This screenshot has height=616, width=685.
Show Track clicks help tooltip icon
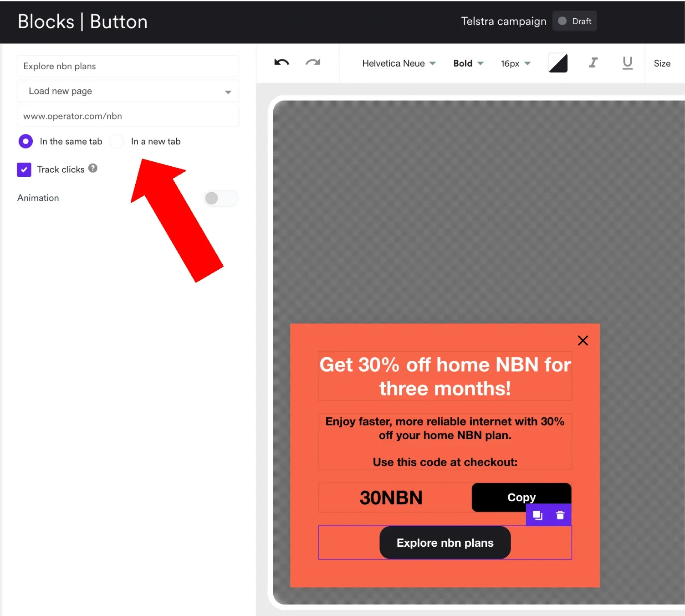tap(93, 168)
